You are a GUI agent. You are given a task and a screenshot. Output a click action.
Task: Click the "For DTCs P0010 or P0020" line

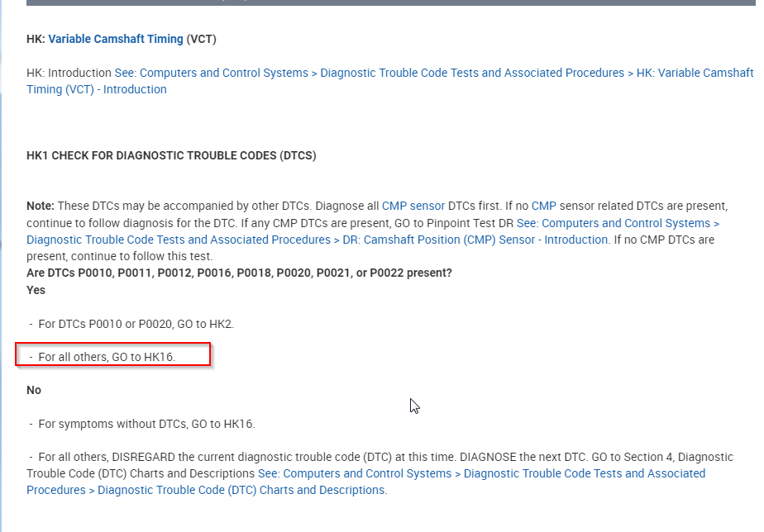(136, 324)
